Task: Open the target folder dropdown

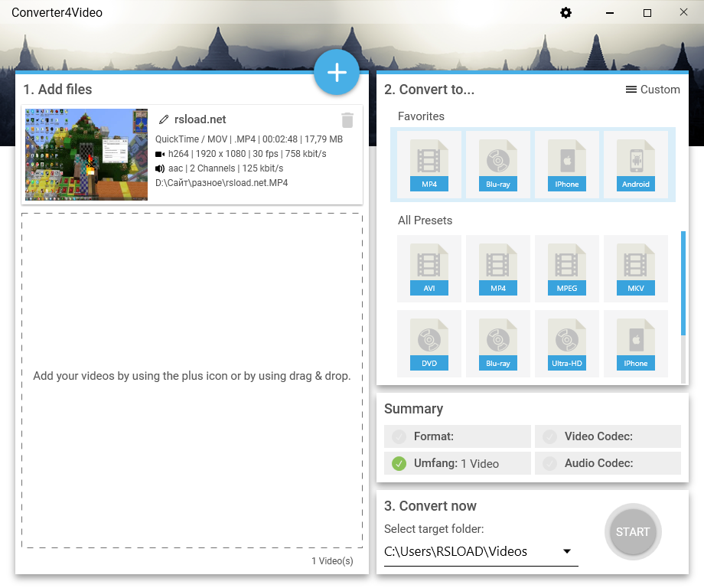Action: coord(567,550)
